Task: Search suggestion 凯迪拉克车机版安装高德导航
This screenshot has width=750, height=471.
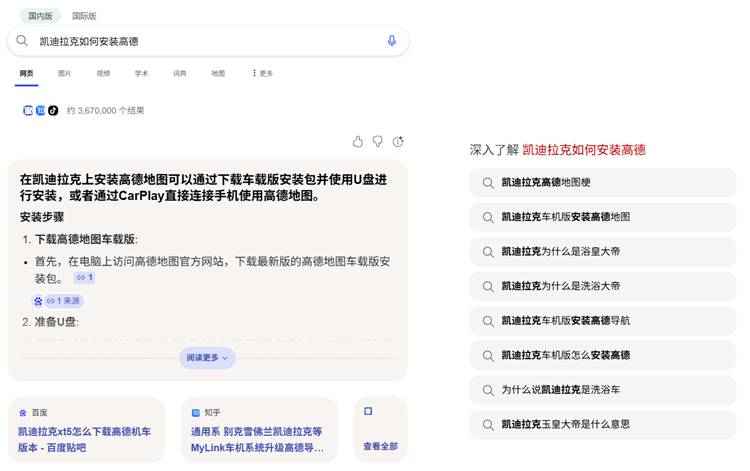Action: point(603,321)
